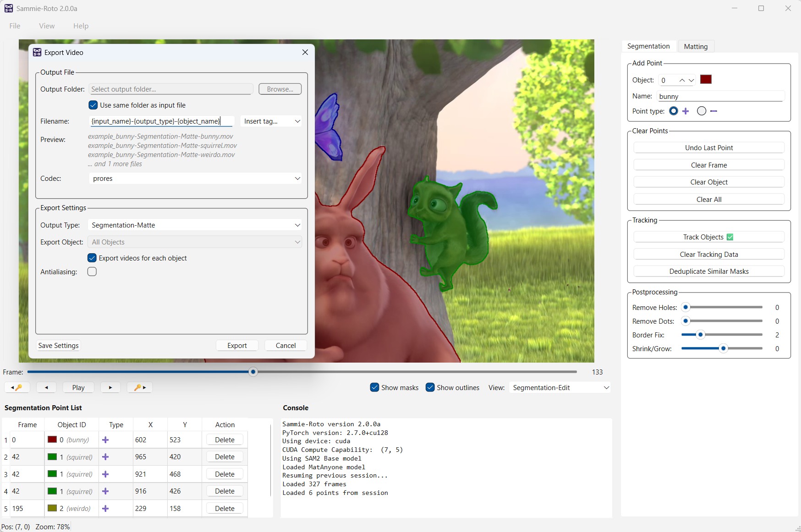Select the negative point radio button
The height and width of the screenshot is (532, 801).
click(x=702, y=111)
